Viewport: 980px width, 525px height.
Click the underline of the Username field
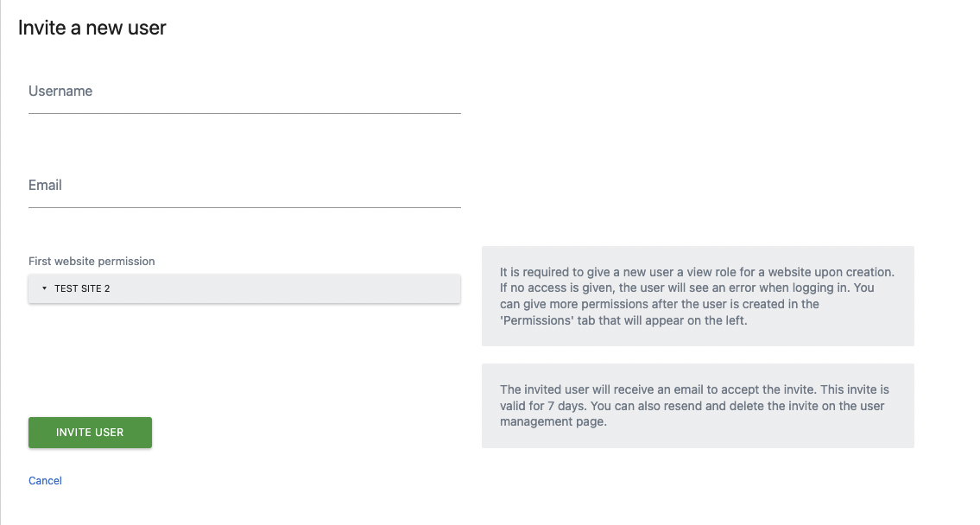[x=244, y=113]
